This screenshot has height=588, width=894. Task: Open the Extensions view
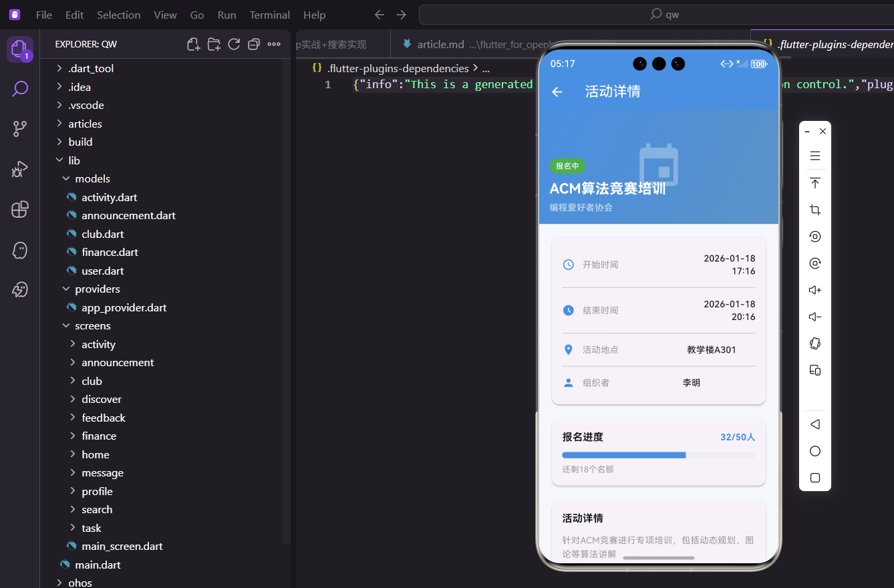tap(19, 209)
